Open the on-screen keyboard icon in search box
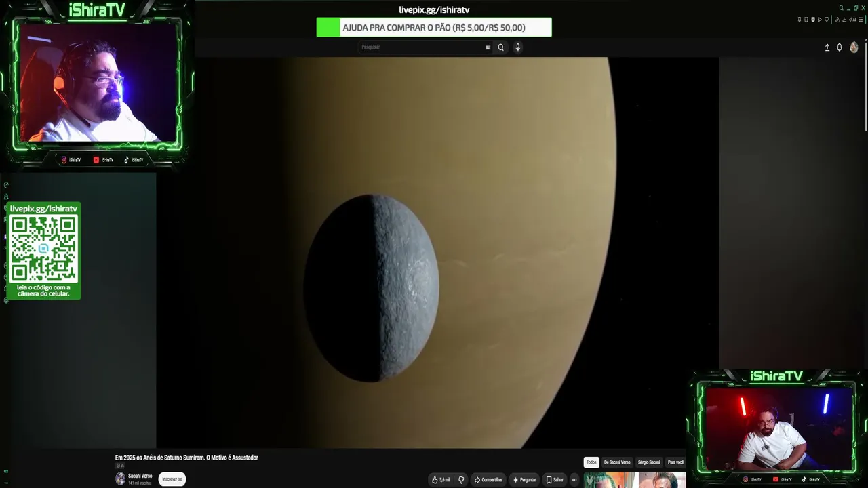Screen dimensions: 868x488 pos(488,47)
